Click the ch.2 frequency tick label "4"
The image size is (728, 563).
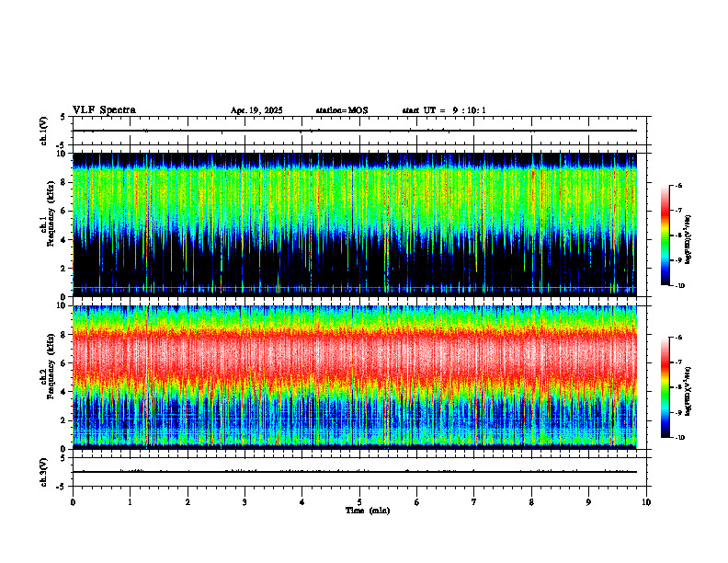pyautogui.click(x=64, y=392)
